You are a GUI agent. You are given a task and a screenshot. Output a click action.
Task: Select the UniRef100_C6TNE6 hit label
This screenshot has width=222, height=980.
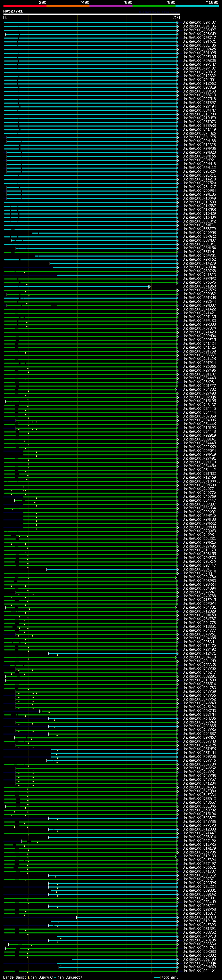point(199,749)
